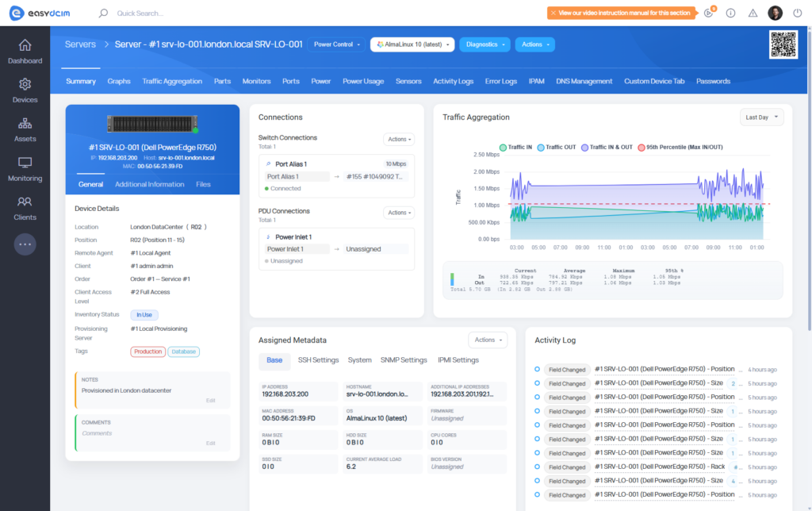
Task: Click the info icon in the top header
Action: (730, 13)
